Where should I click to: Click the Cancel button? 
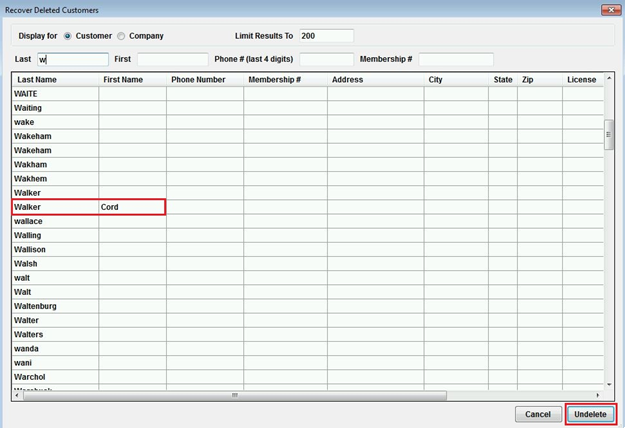pyautogui.click(x=538, y=414)
